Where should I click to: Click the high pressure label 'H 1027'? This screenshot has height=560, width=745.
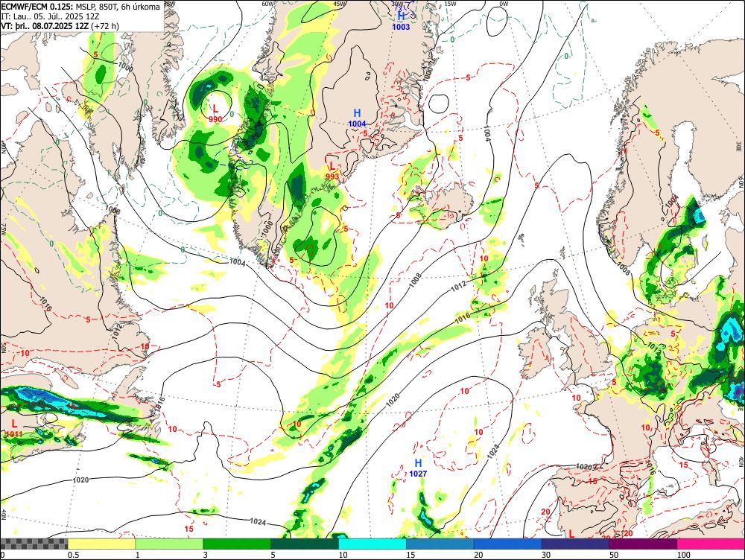point(418,468)
